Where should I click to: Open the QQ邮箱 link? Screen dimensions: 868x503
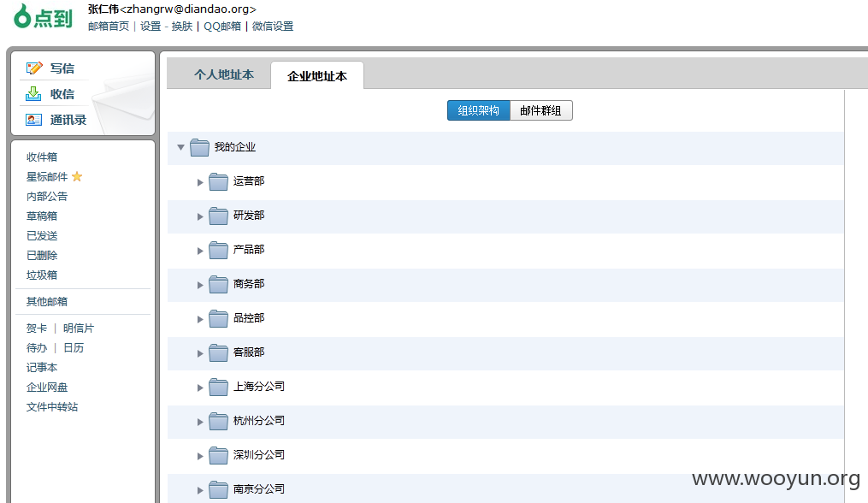click(222, 26)
